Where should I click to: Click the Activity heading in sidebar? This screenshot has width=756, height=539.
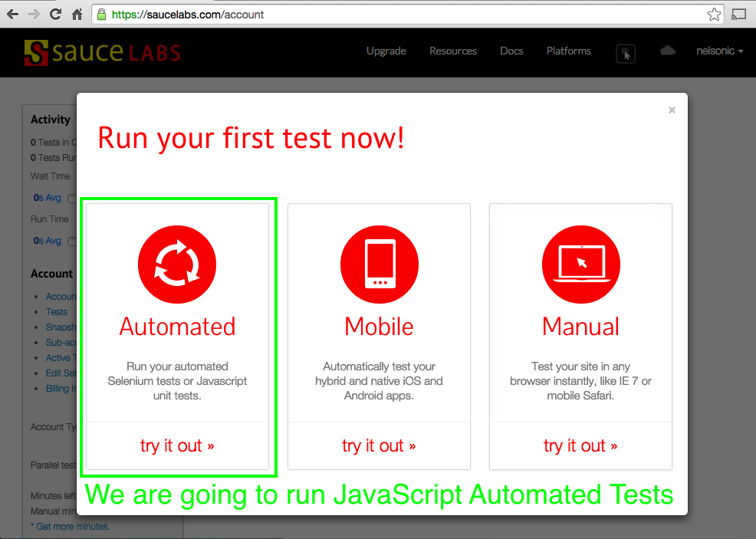51,120
